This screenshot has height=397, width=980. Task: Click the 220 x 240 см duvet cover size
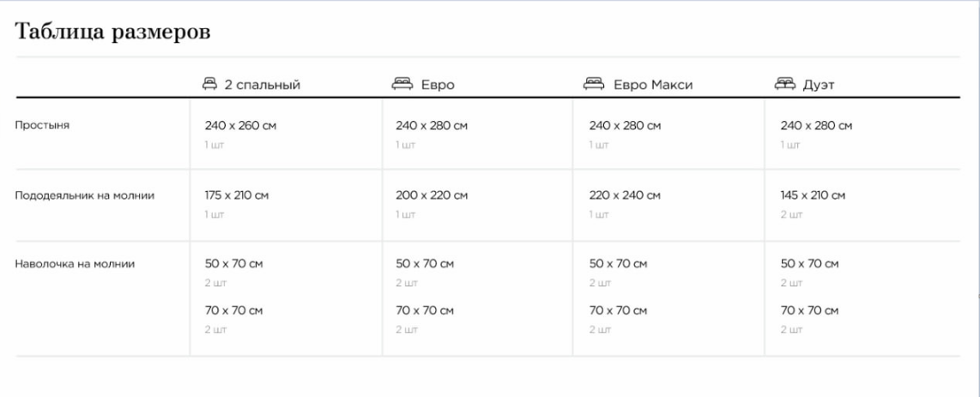click(625, 195)
